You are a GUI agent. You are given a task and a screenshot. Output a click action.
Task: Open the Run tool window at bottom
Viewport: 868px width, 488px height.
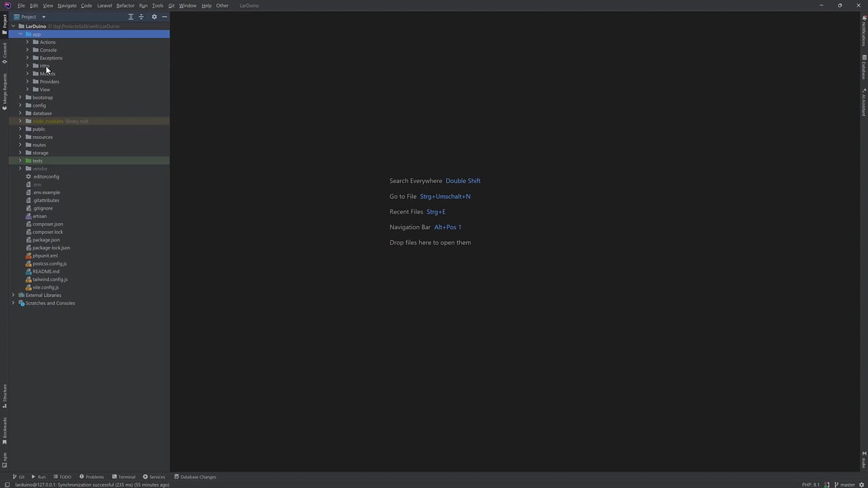(x=38, y=476)
